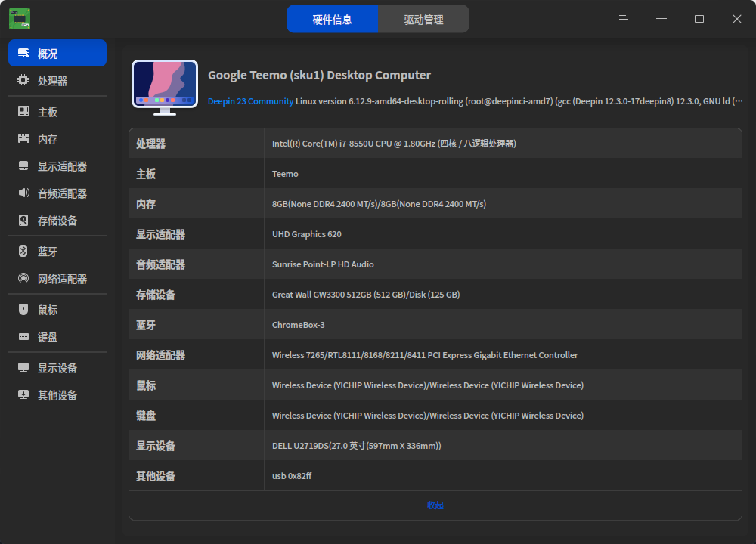Click the desktop computer thumbnail image
Screen dimensions: 756x544
tap(165, 88)
